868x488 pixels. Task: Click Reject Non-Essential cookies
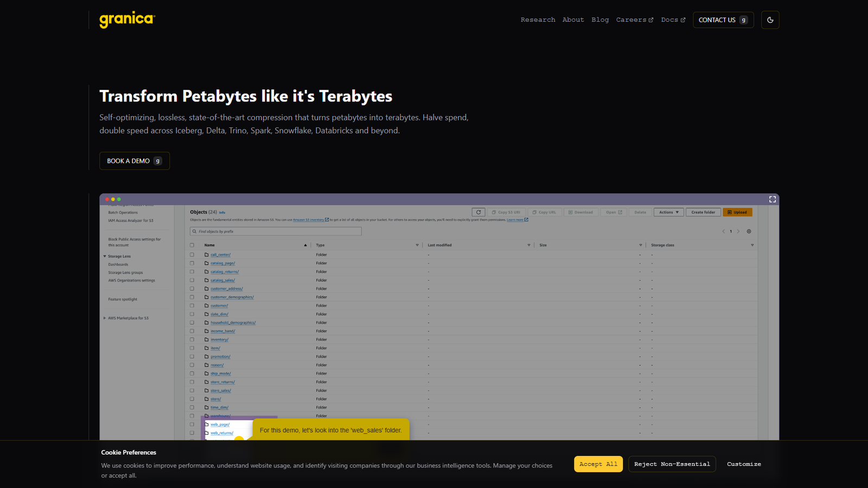[672, 464]
